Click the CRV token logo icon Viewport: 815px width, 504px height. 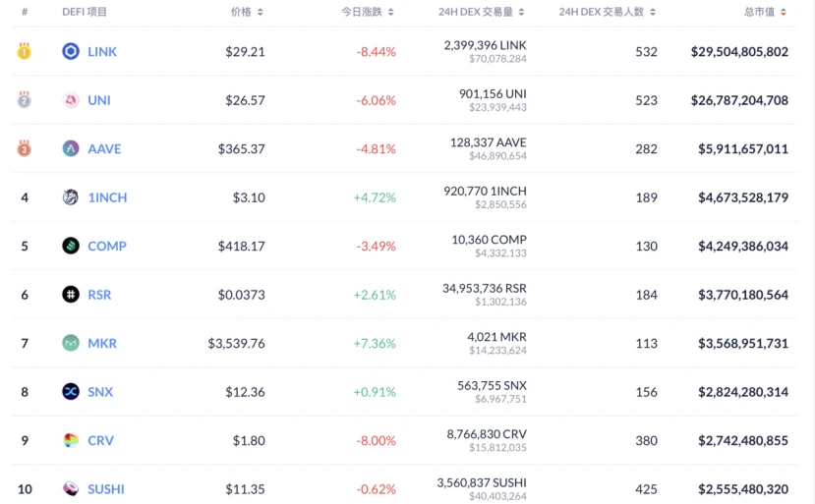pyautogui.click(x=71, y=440)
